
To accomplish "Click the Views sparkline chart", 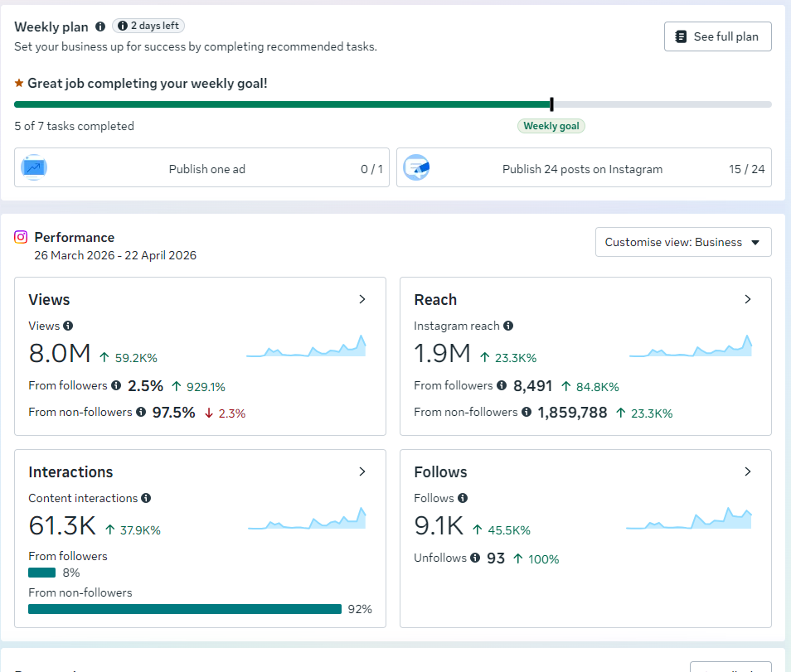I will 306,348.
